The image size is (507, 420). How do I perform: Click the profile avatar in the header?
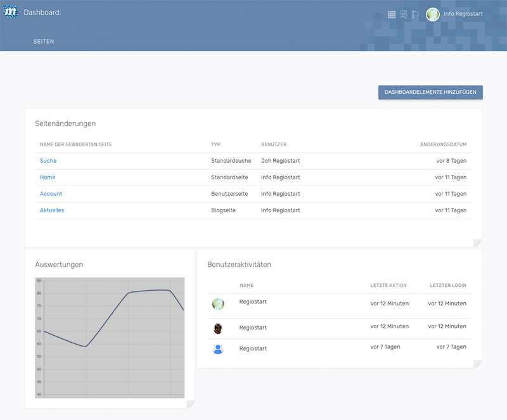433,14
